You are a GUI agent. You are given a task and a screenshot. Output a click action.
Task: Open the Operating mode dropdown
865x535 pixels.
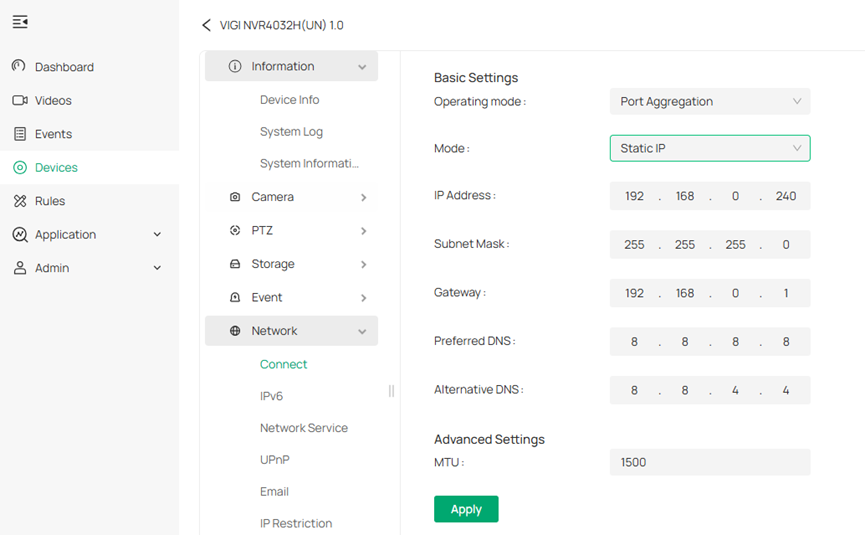click(x=709, y=101)
